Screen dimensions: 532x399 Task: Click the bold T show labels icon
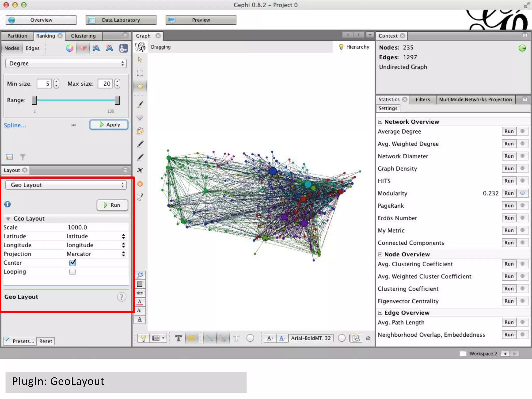[x=178, y=338]
